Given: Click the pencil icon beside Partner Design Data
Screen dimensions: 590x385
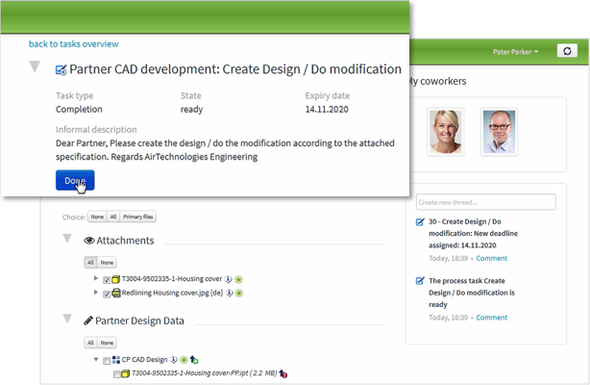Looking at the screenshot, I should pos(88,321).
